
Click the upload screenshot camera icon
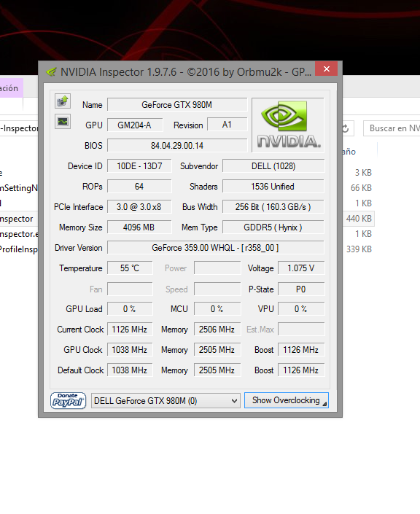pos(62,101)
